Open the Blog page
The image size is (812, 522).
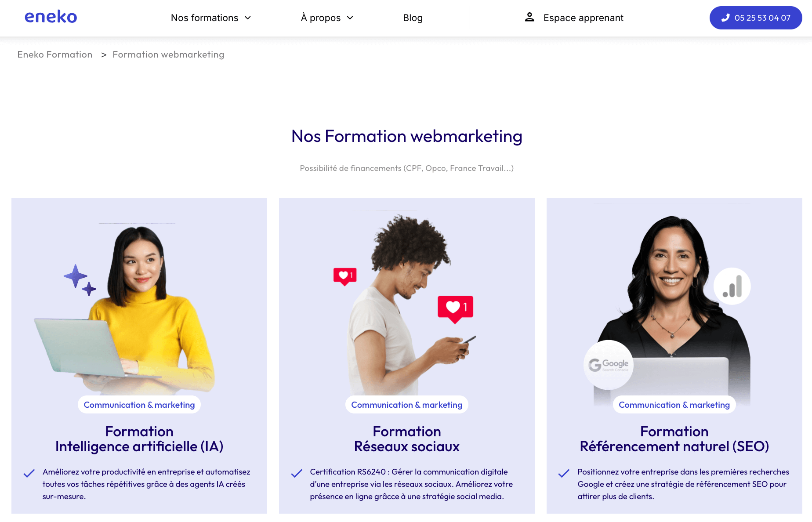tap(413, 18)
